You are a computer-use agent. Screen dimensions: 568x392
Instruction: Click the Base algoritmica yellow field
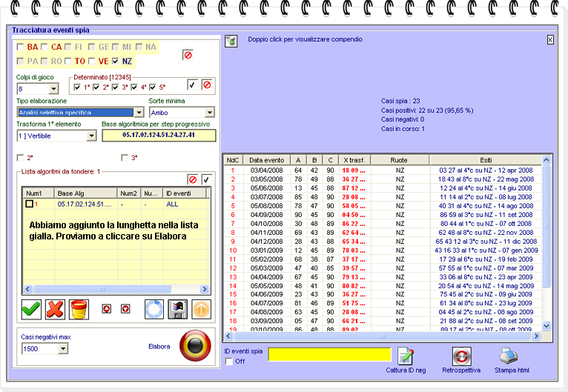click(159, 135)
